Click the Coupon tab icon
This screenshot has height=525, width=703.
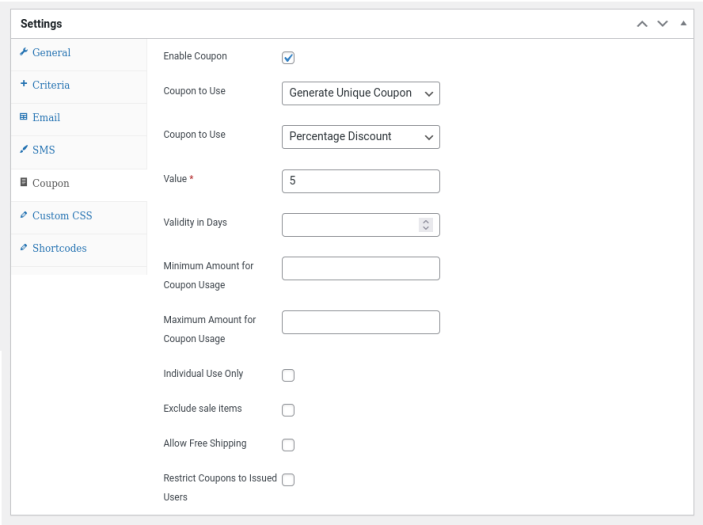[24, 183]
